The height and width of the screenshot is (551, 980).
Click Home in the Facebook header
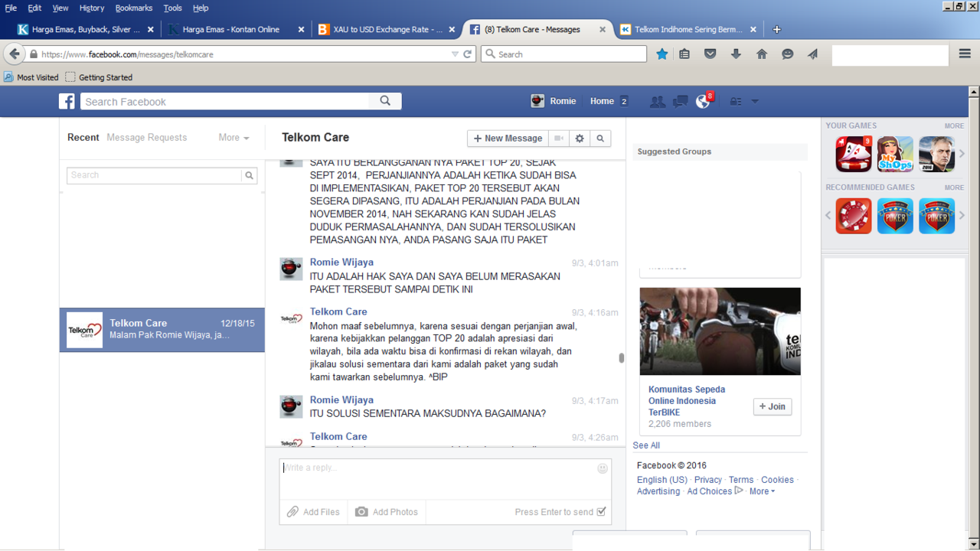[602, 101]
